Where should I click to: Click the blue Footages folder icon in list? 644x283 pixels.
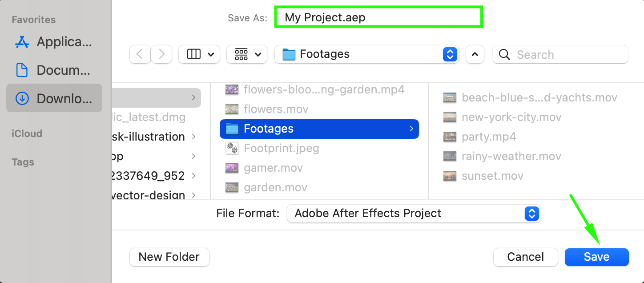232,129
